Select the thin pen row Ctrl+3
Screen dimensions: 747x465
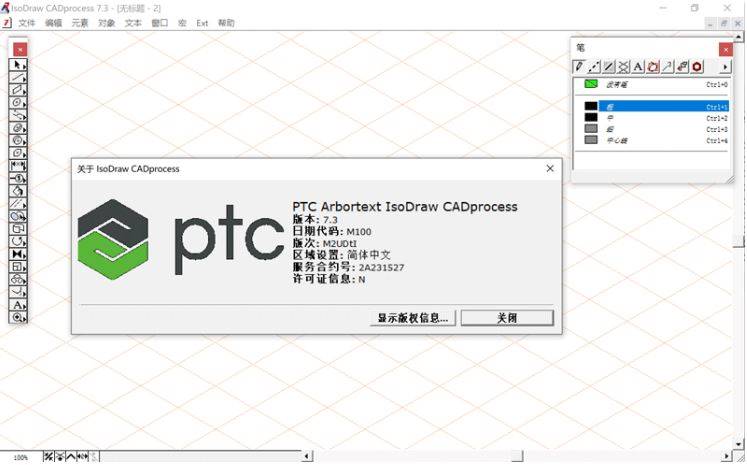pyautogui.click(x=651, y=129)
